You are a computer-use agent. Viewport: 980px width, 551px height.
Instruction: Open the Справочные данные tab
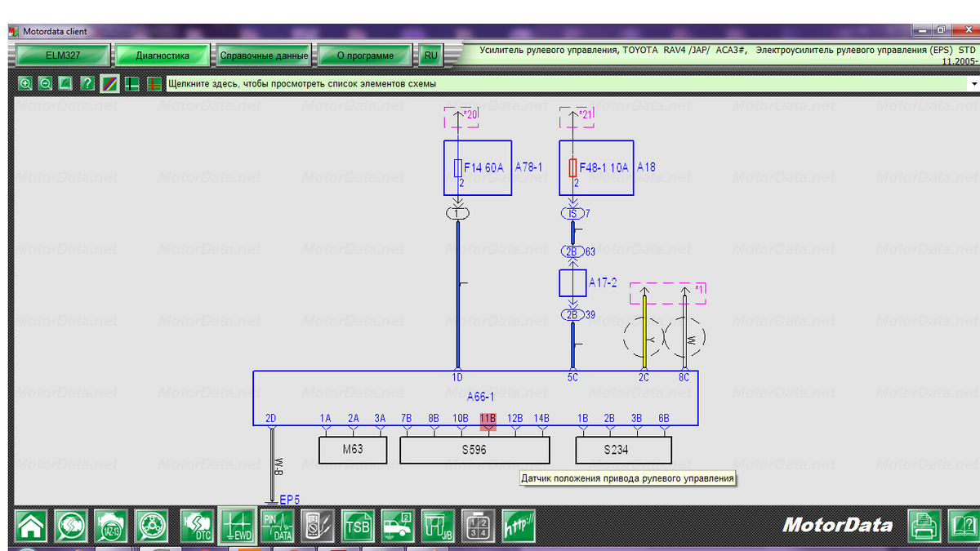pyautogui.click(x=264, y=56)
